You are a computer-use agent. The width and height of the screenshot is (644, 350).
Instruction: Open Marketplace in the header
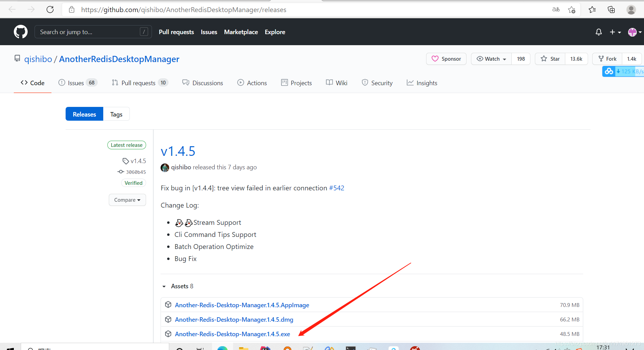click(x=241, y=32)
